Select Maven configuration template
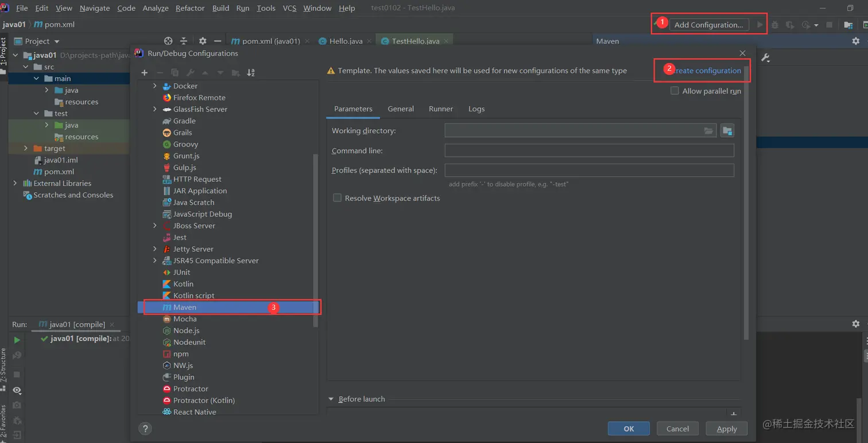This screenshot has height=443, width=868. [228, 308]
